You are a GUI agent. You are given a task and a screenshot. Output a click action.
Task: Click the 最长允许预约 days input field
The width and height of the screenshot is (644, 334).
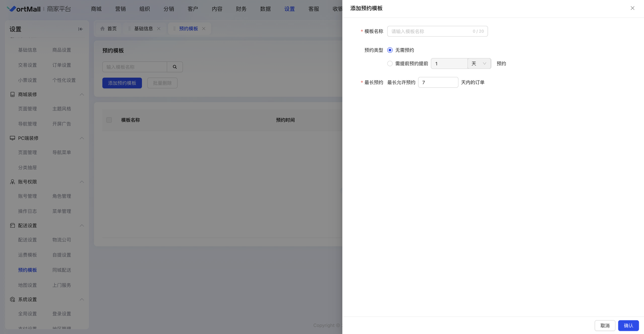coord(438,83)
